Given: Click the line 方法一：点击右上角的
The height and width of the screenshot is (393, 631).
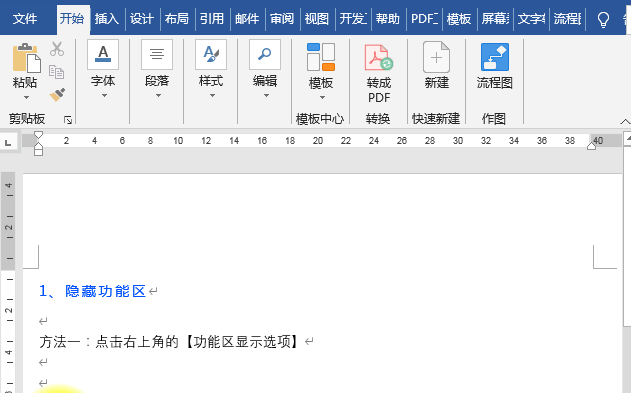Looking at the screenshot, I should tap(109, 342).
